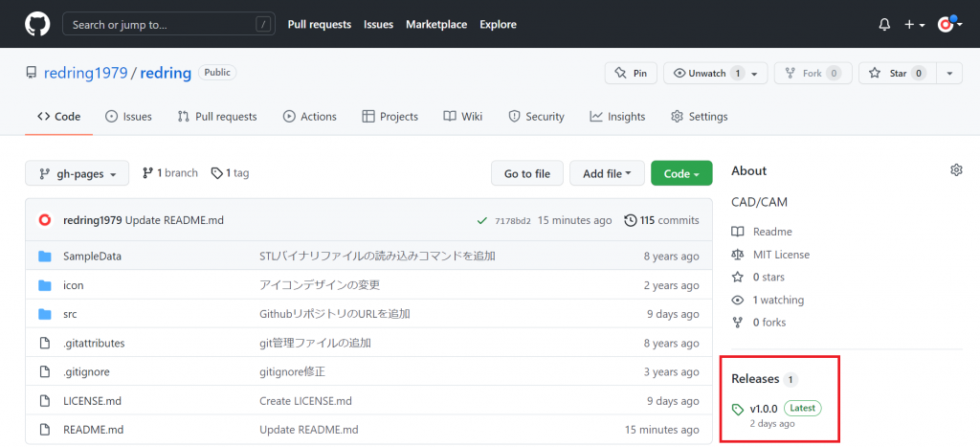Expand the Unwatch dropdown arrow

(754, 74)
